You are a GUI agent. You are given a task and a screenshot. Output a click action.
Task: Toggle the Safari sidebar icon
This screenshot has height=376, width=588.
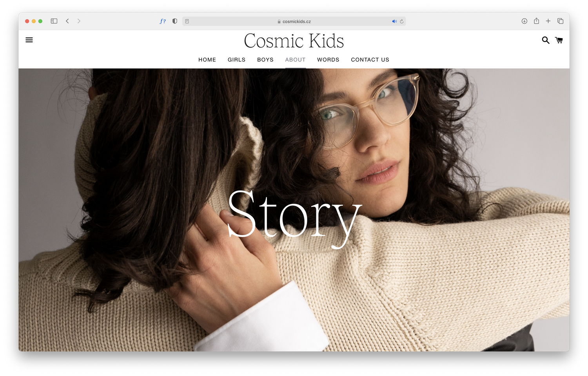click(x=54, y=21)
